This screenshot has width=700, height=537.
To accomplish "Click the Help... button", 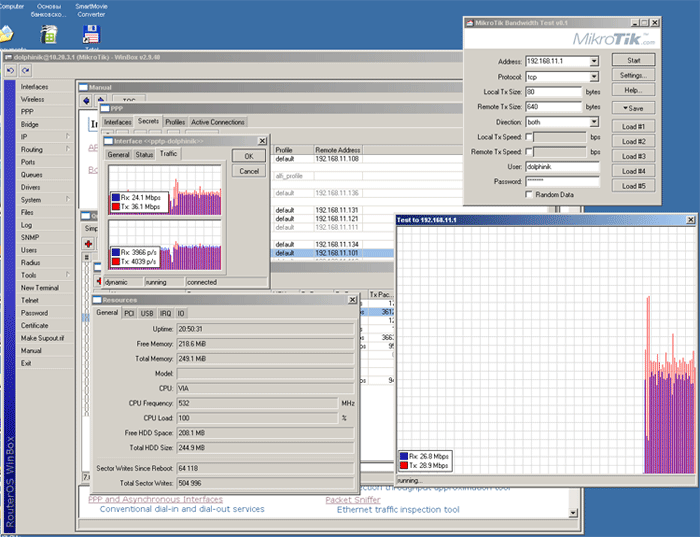I will 633,90.
